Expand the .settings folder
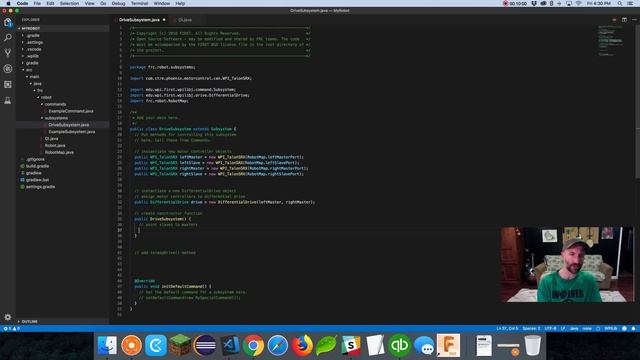Image resolution: width=640 pixels, height=360 pixels. pyautogui.click(x=34, y=42)
